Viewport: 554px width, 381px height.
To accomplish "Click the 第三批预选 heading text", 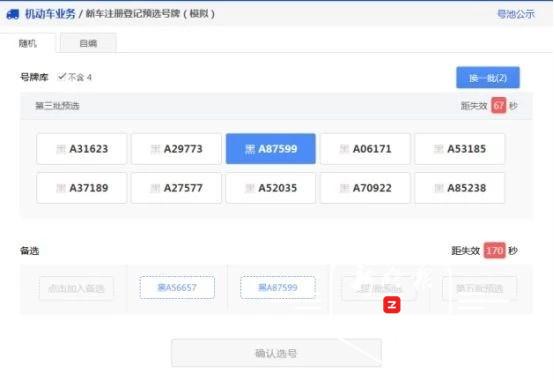I will [57, 106].
